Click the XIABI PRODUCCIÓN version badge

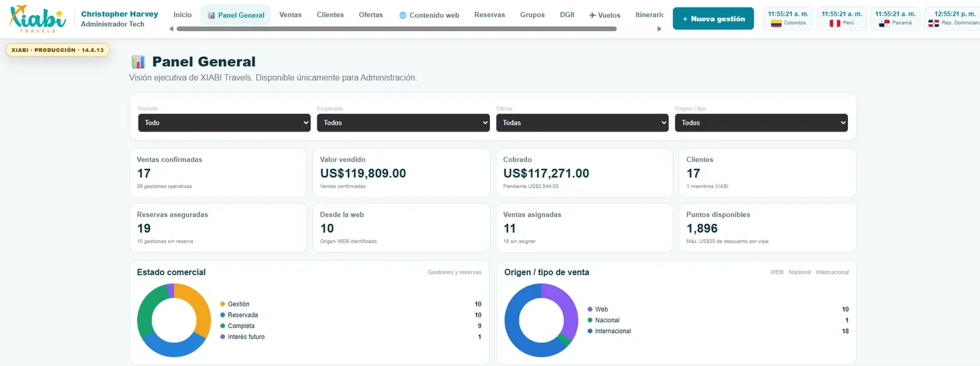[58, 49]
